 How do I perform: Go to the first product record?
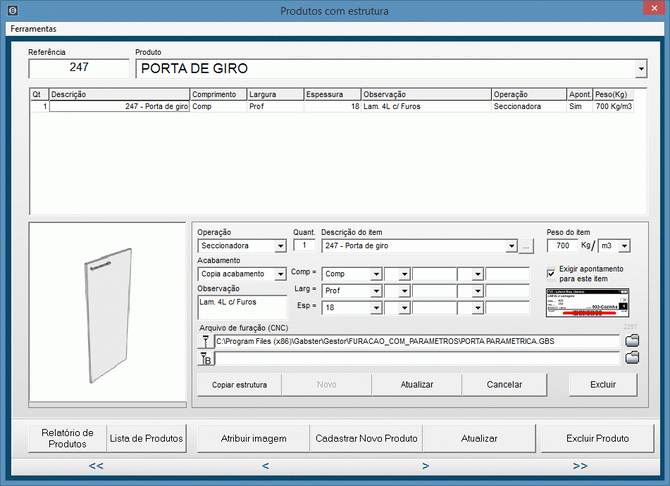[x=96, y=465]
